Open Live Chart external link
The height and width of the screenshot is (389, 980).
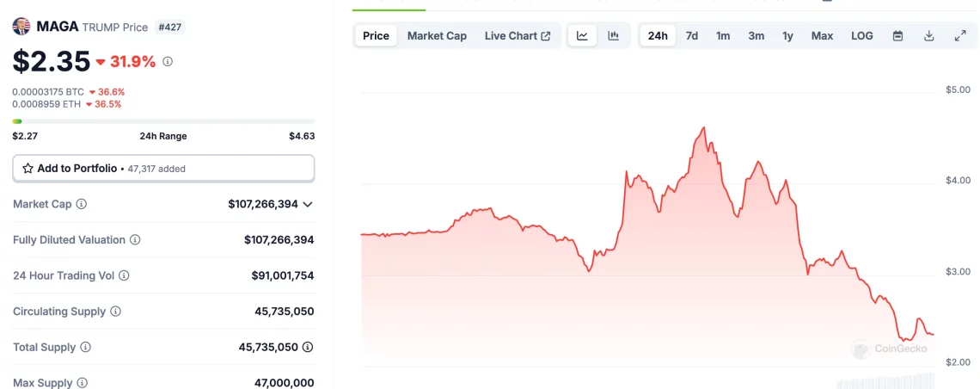pos(518,36)
